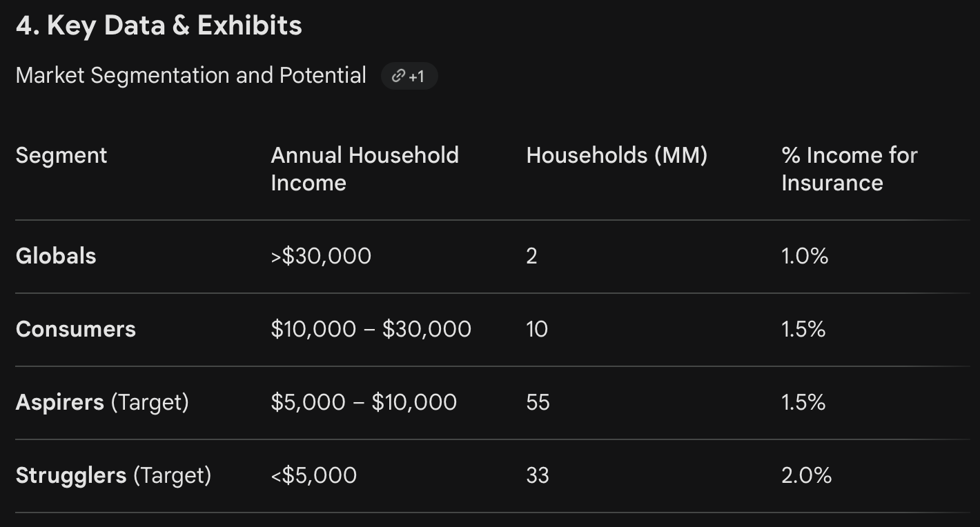Click the households value 55
This screenshot has height=527, width=980.
pyautogui.click(x=538, y=402)
